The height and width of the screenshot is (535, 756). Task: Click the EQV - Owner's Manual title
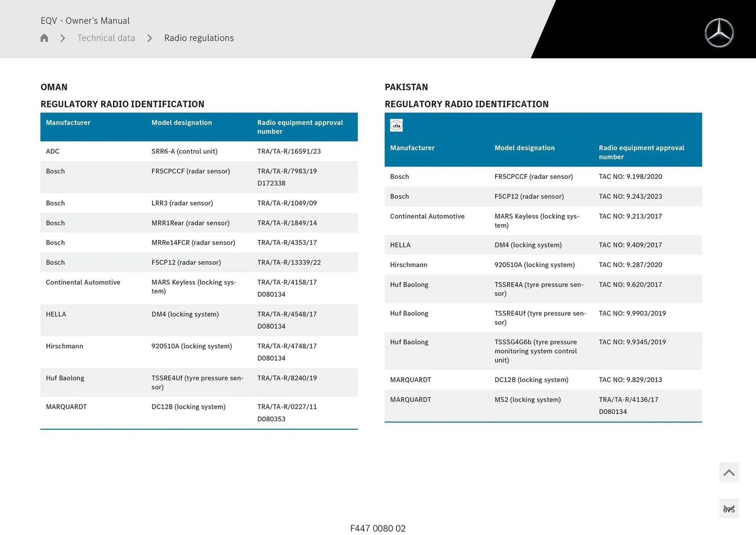(85, 20)
